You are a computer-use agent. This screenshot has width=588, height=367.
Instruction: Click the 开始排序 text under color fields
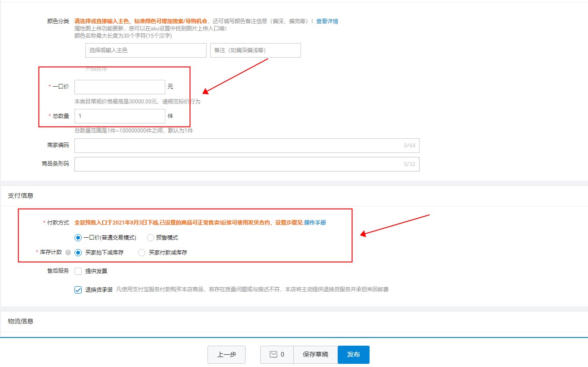pyautogui.click(x=96, y=69)
